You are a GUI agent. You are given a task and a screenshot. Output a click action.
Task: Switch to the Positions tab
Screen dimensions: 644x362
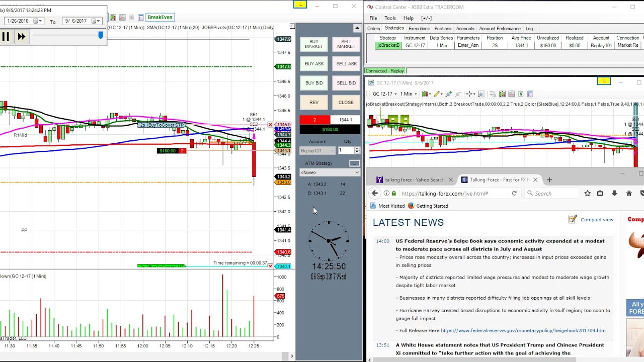[443, 29]
